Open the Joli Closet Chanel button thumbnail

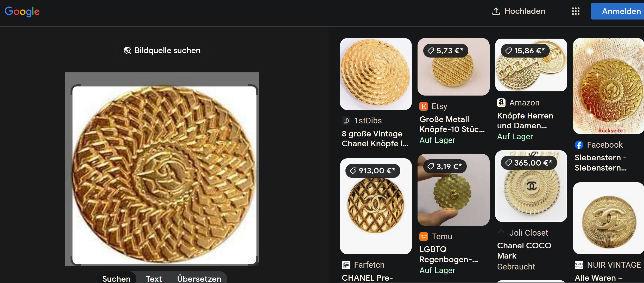pos(531,186)
